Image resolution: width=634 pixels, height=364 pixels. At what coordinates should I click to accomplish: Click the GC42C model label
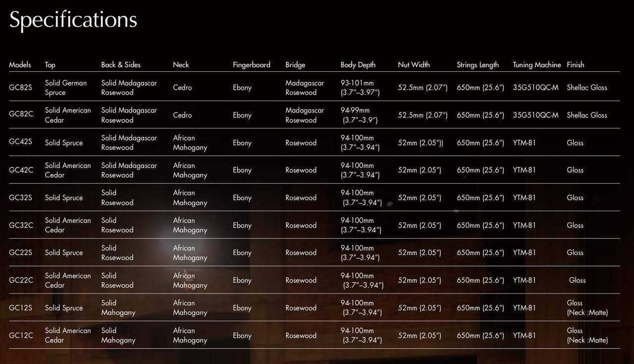click(21, 170)
